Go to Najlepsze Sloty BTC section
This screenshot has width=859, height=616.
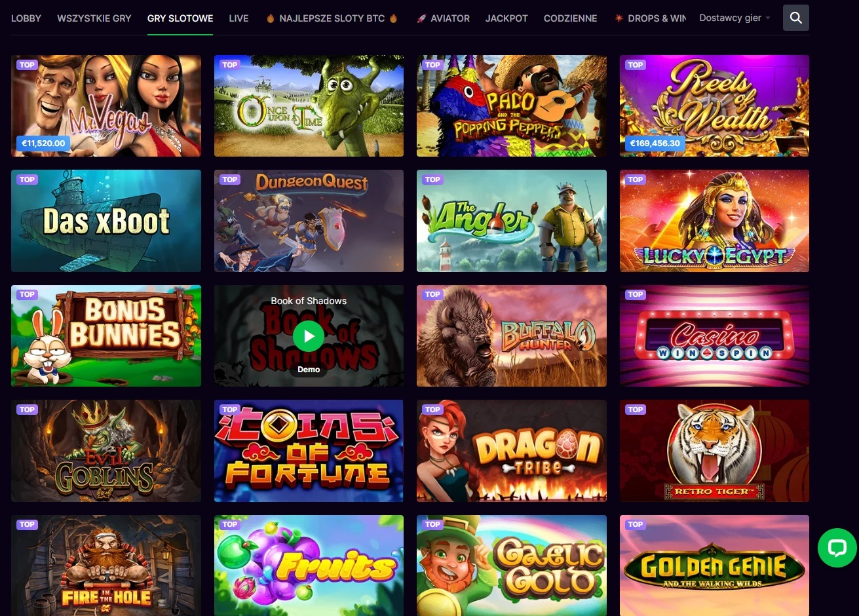click(x=332, y=18)
